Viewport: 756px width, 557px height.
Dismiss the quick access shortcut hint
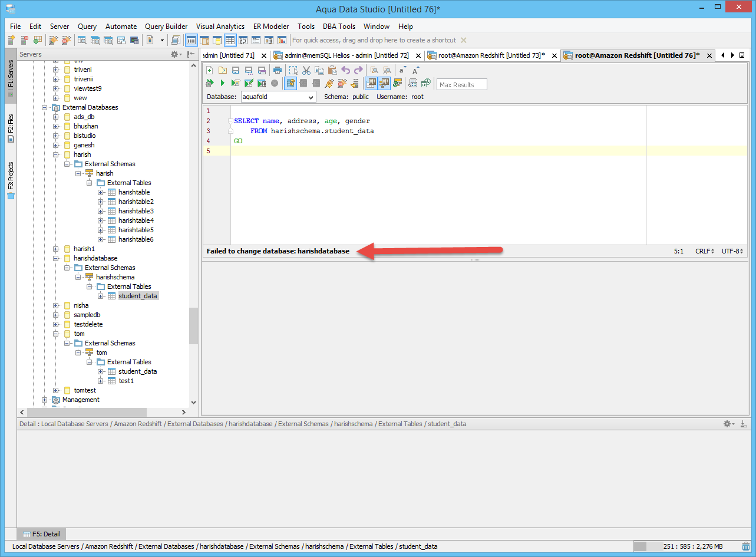[463, 40]
